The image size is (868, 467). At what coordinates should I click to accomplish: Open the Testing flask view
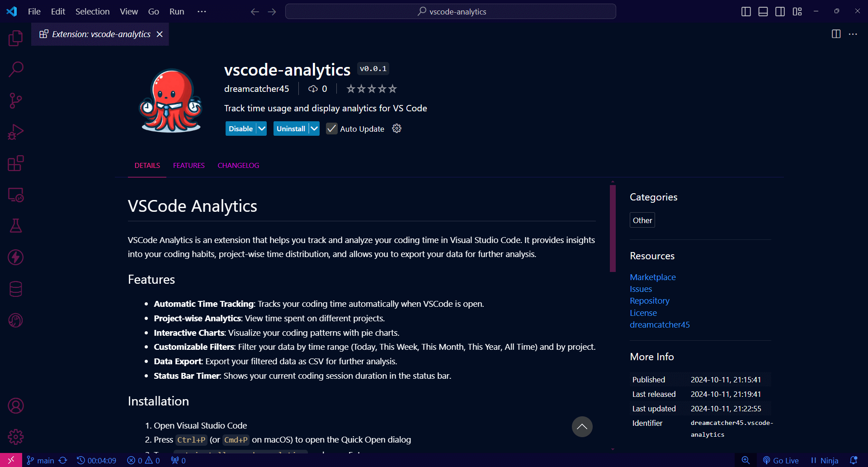(x=16, y=226)
